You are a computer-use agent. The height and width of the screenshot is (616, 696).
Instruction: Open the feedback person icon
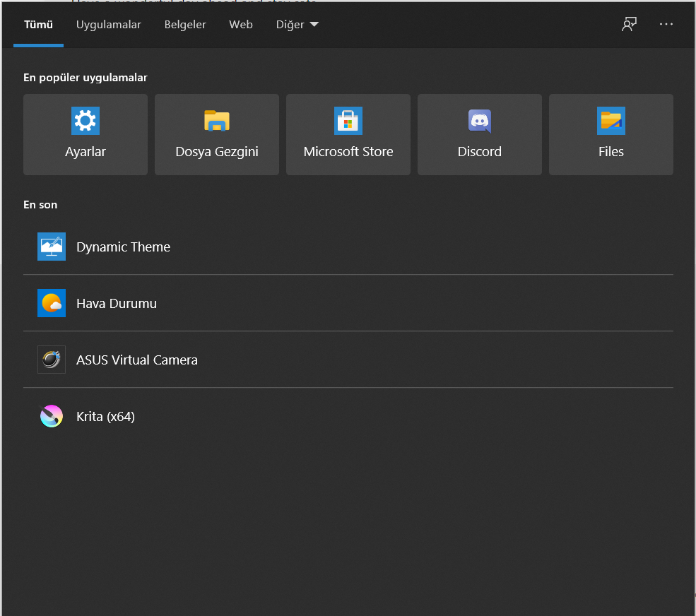(629, 24)
